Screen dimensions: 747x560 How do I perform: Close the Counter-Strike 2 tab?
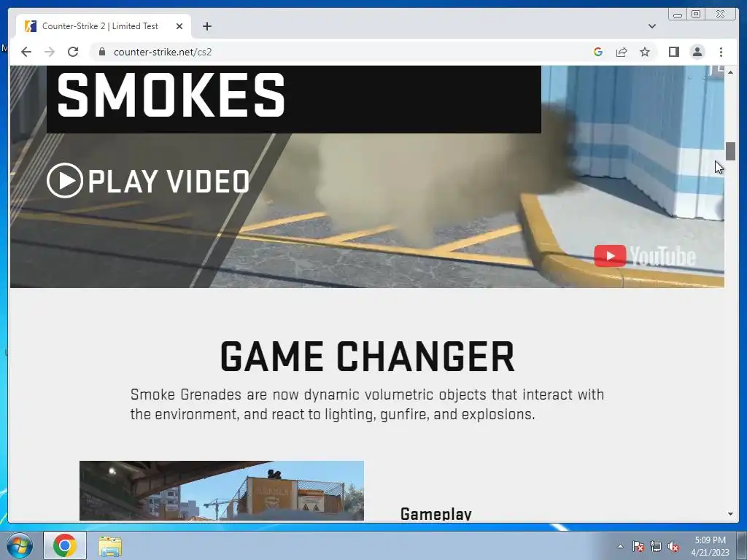[x=179, y=26]
